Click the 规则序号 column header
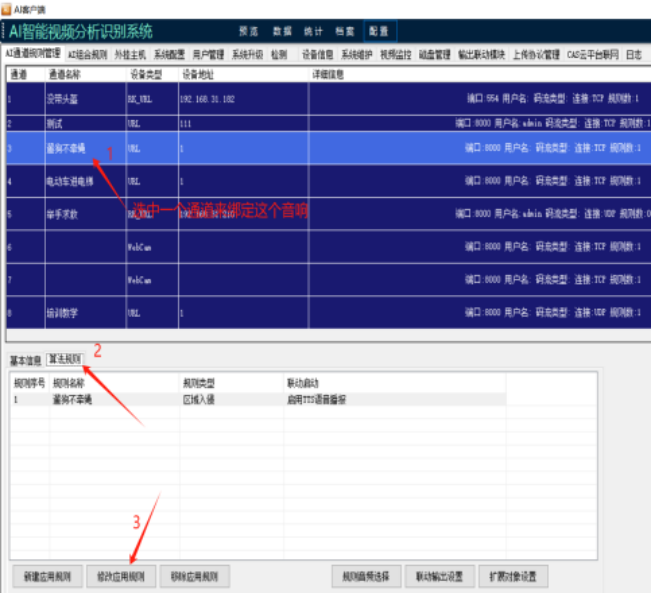This screenshot has height=593, width=651. click(29, 383)
